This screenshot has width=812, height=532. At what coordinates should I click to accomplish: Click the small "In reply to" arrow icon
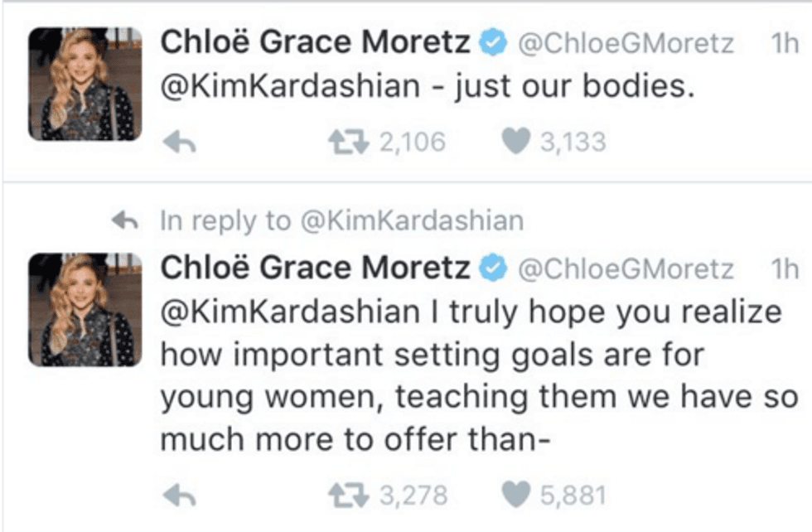click(x=125, y=220)
